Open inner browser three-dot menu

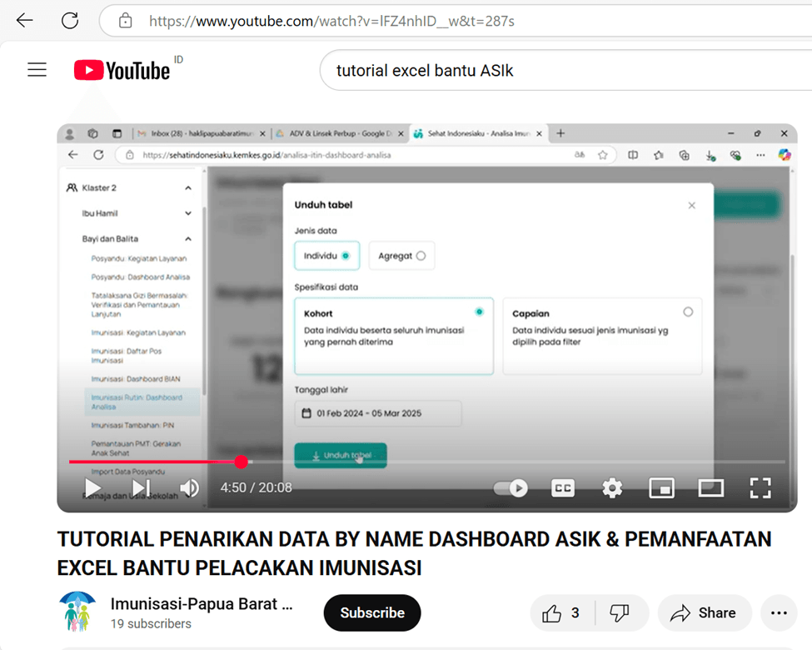(760, 155)
